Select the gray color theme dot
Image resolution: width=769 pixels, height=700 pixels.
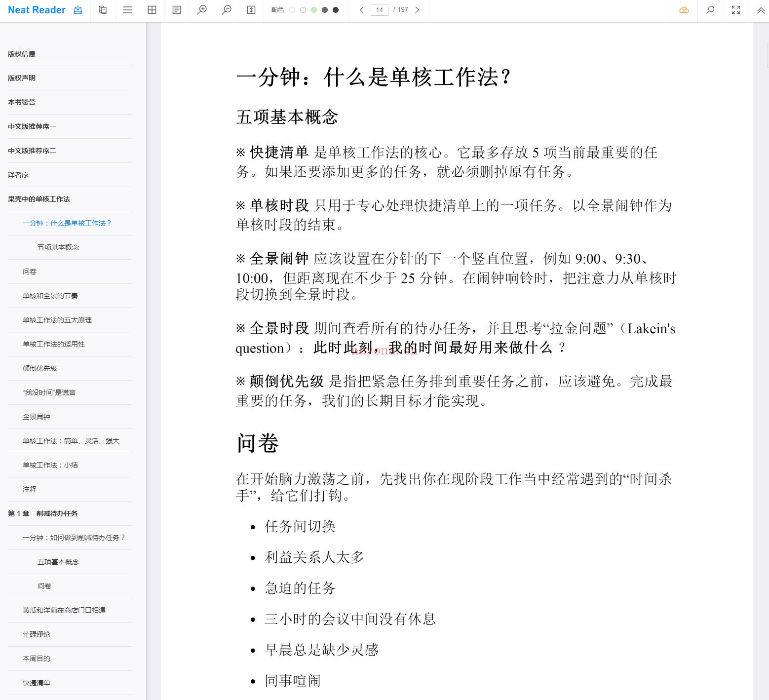pyautogui.click(x=325, y=10)
